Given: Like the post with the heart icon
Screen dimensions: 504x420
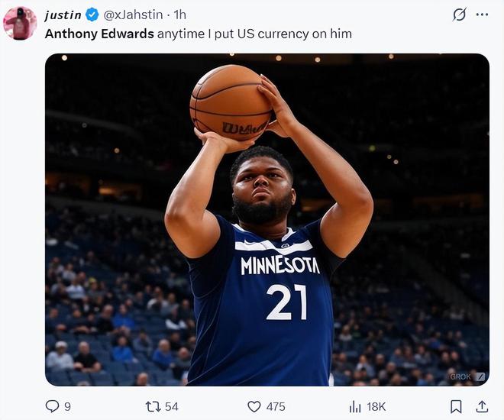Looking at the screenshot, I should (x=254, y=406).
